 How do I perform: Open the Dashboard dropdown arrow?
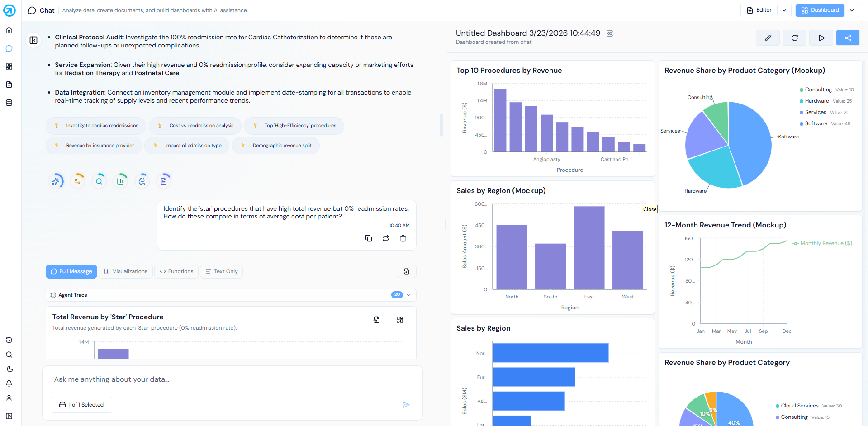852,10
